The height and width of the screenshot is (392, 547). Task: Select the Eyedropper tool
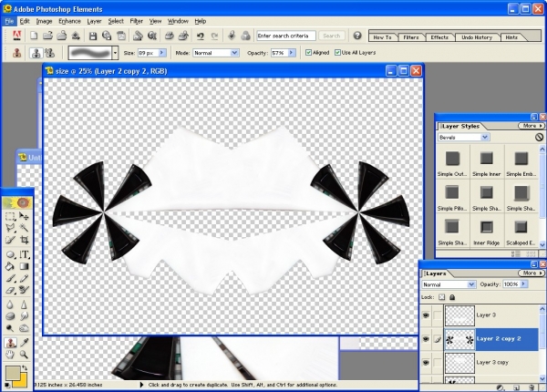24,343
